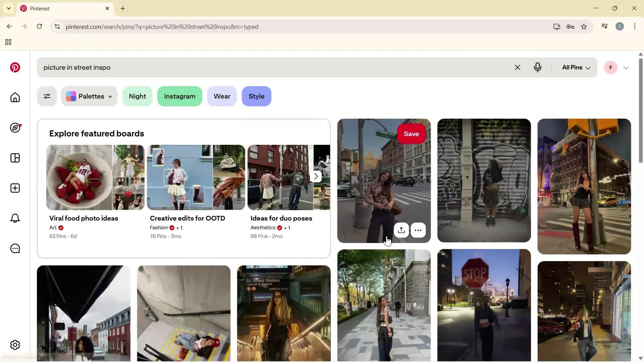The height and width of the screenshot is (362, 644).
Task: Open notifications via the bell icon
Action: click(x=15, y=218)
